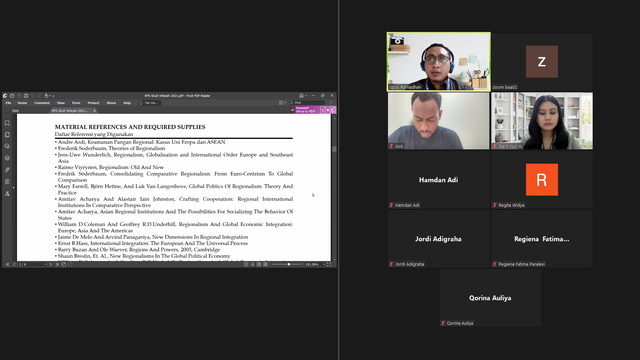Open the Layers panel in sidebar
Image resolution: width=640 pixels, height=360 pixels.
[7, 158]
